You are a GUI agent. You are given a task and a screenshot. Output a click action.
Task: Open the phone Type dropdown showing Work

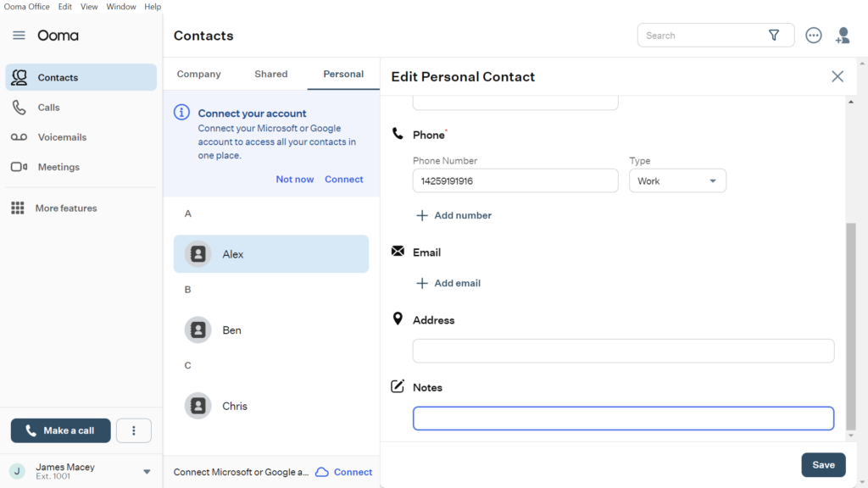677,180
